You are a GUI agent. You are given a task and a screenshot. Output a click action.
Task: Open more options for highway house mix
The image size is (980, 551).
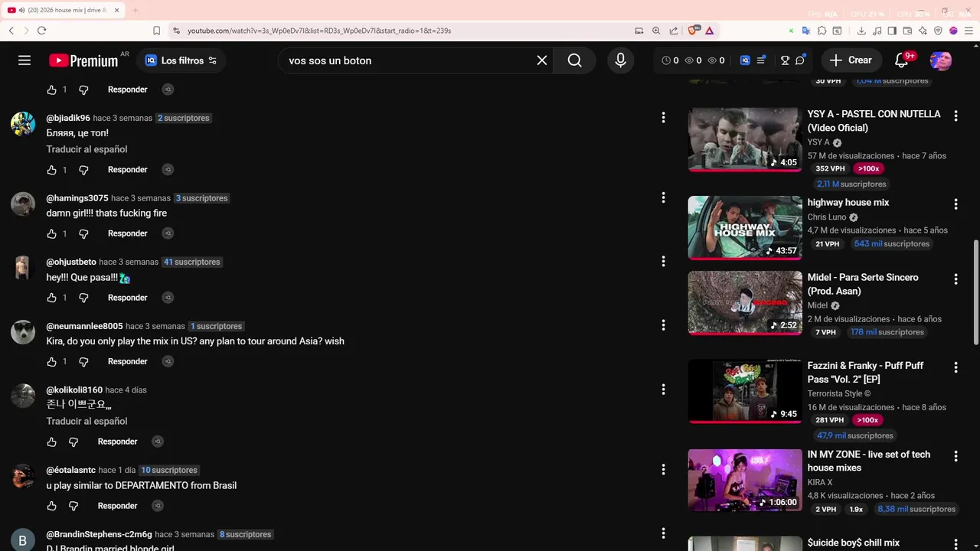tap(955, 204)
